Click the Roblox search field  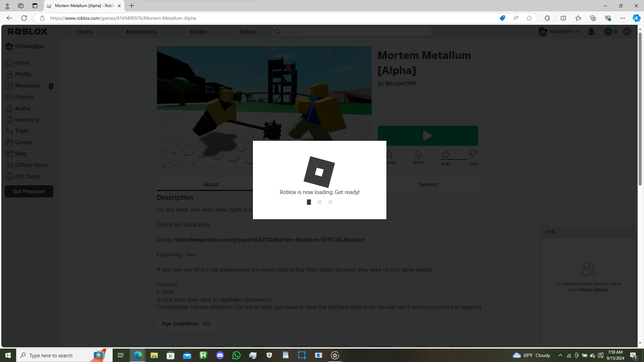coord(352,32)
